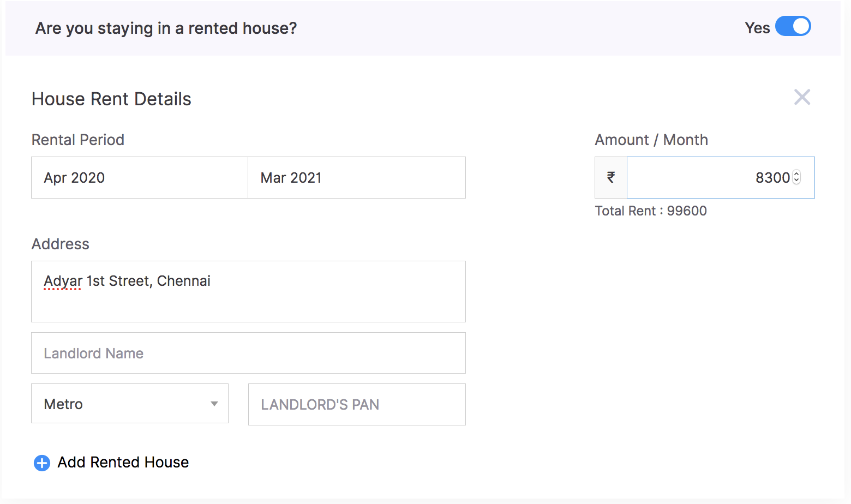The width and height of the screenshot is (851, 504).
Task: Click the Address section label
Action: point(60,244)
